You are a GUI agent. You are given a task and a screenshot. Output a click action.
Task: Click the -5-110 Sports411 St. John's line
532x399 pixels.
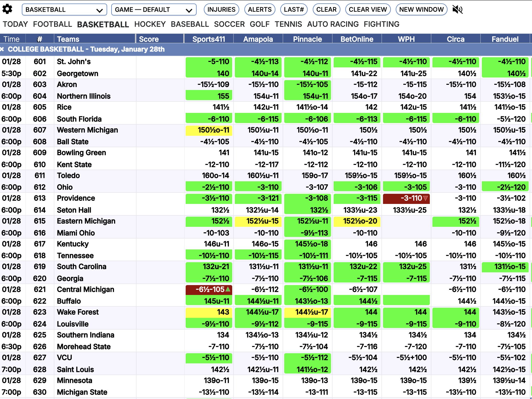point(209,62)
